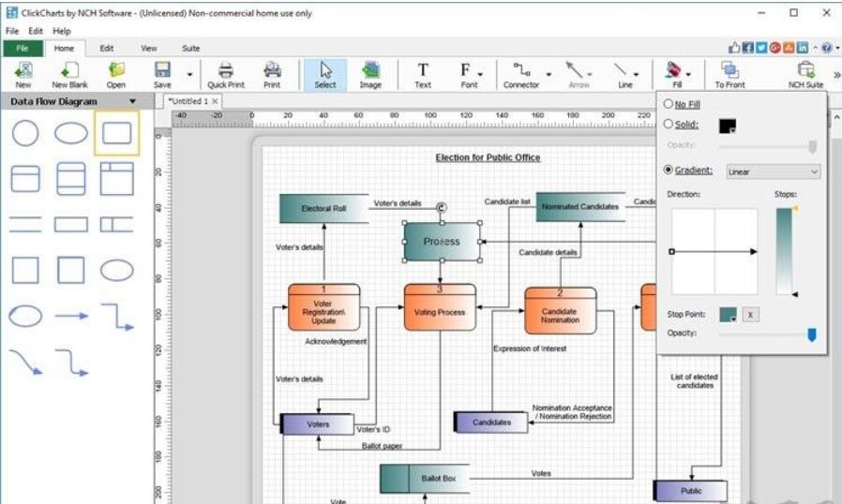Open the Help menu in menu bar

coord(62,31)
